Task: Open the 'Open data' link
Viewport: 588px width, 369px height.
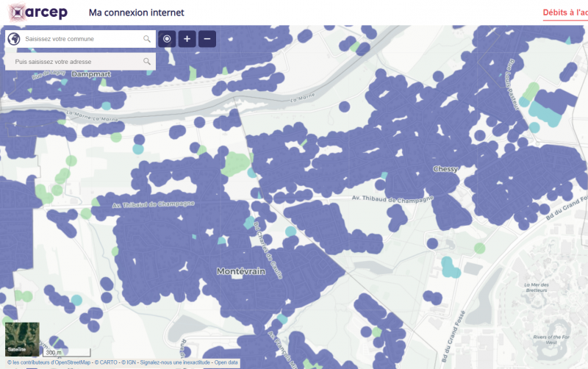Action: click(226, 362)
